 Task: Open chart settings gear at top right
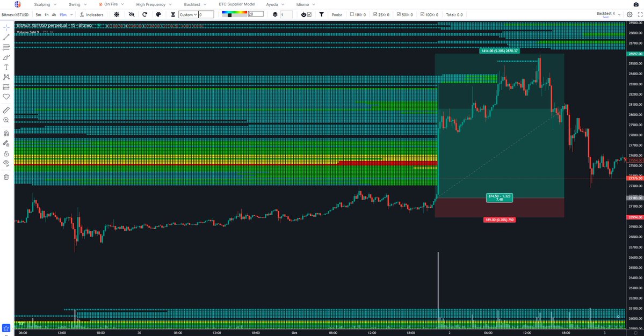click(629, 14)
